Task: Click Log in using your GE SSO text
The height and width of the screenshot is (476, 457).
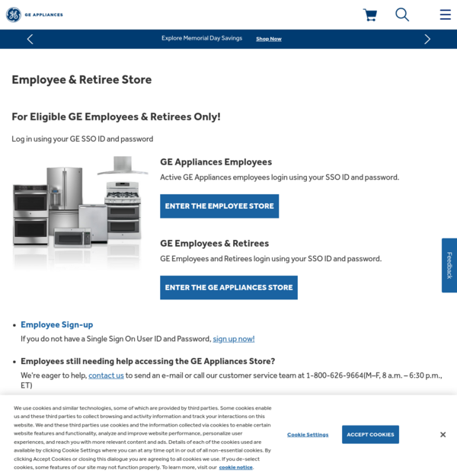Action: pyautogui.click(x=82, y=139)
